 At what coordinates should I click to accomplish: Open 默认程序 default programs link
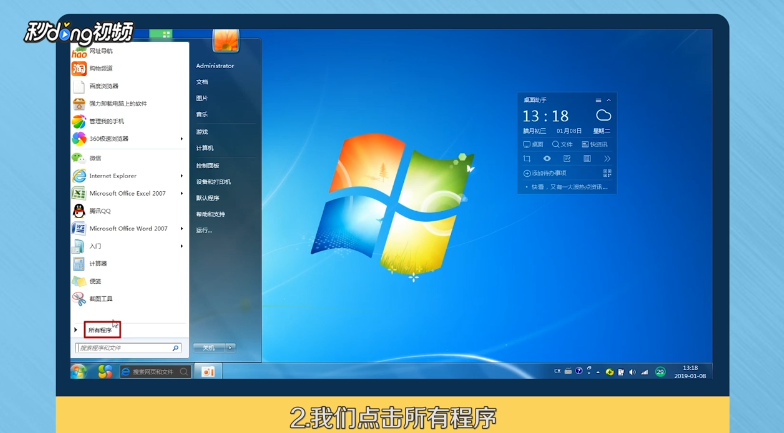208,198
